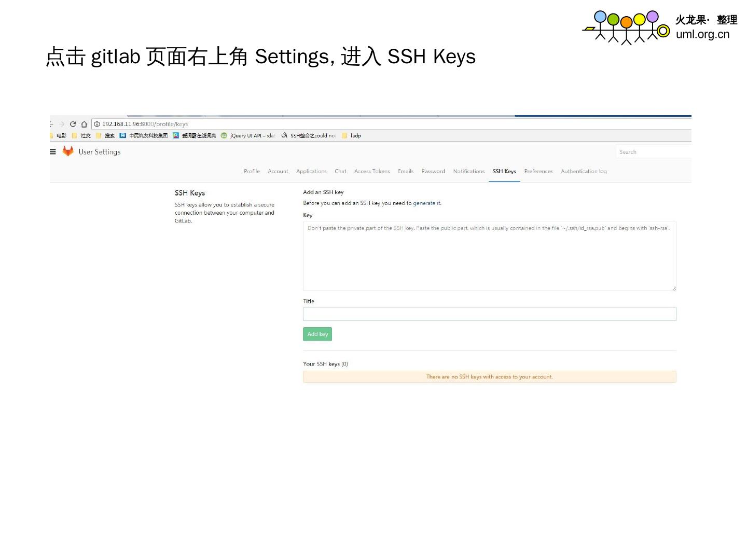
Task: Open the 社交 bookmark folder
Action: 81,136
